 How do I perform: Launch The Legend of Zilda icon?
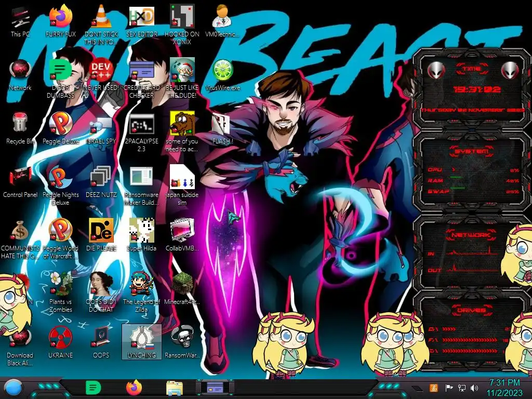pos(141,292)
